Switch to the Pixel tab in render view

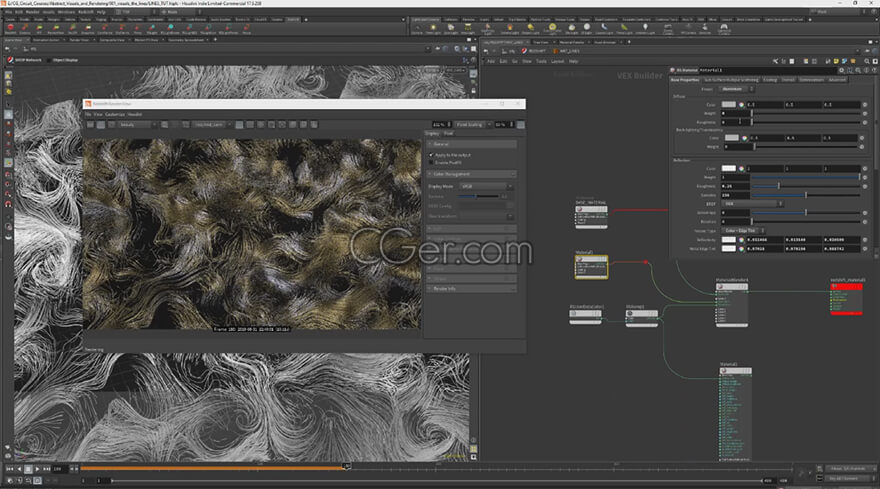click(448, 134)
